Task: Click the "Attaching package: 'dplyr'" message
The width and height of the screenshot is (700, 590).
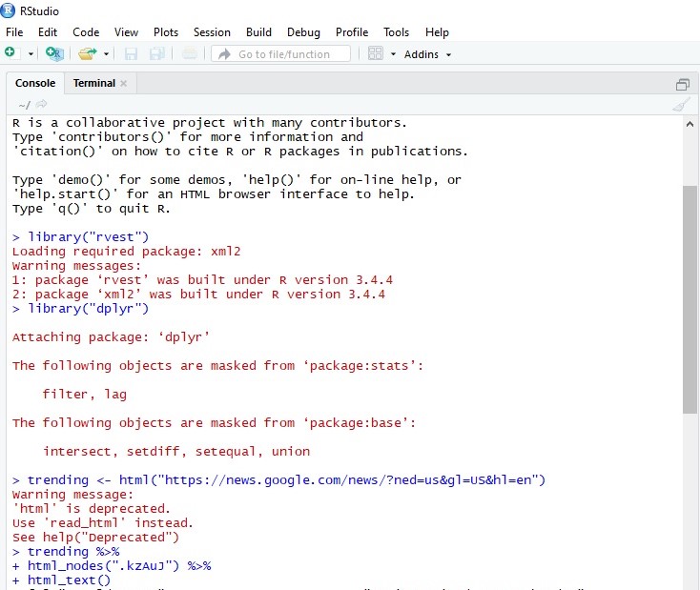Action: [x=111, y=337]
